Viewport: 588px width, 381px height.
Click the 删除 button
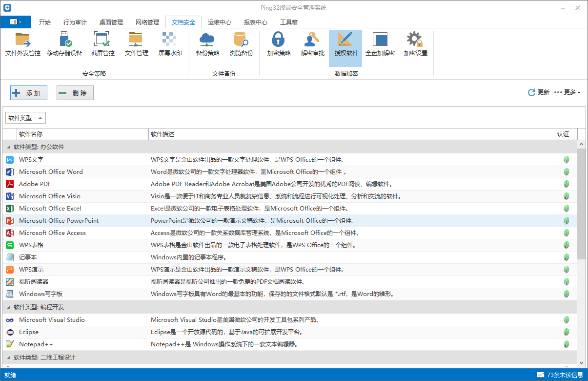point(75,93)
